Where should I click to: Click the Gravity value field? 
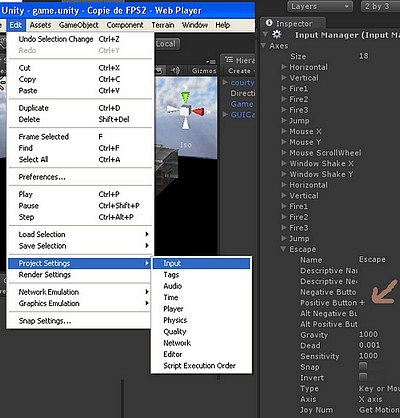(379, 334)
